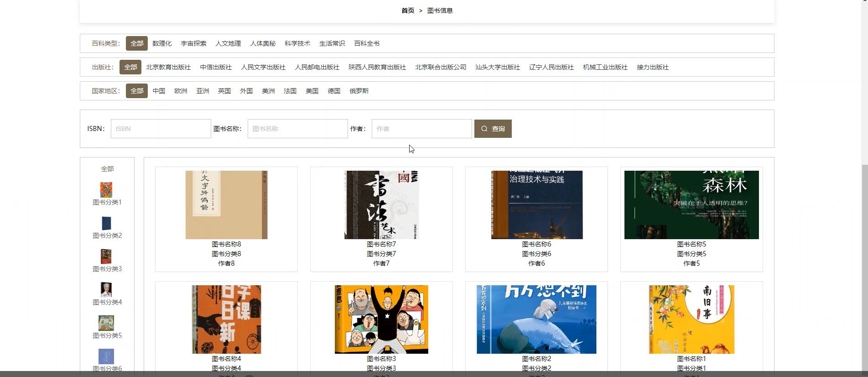Open the cover of 图书名称5
The image size is (868, 377).
point(691,205)
